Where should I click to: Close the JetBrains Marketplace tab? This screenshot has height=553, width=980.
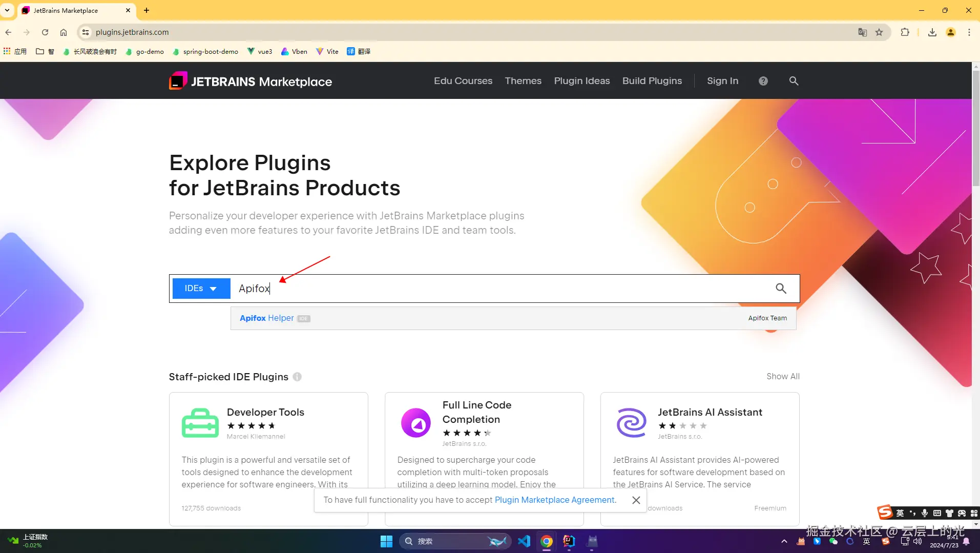pyautogui.click(x=128, y=10)
